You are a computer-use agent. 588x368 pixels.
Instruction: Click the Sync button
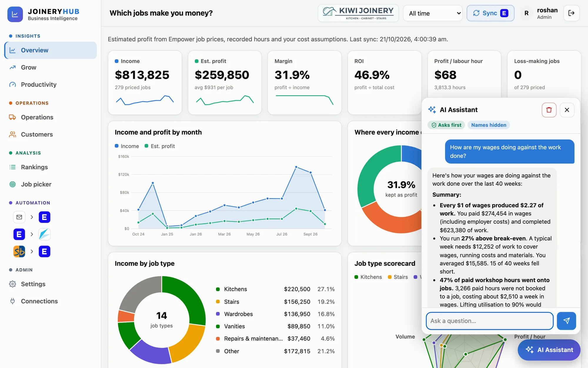point(490,13)
